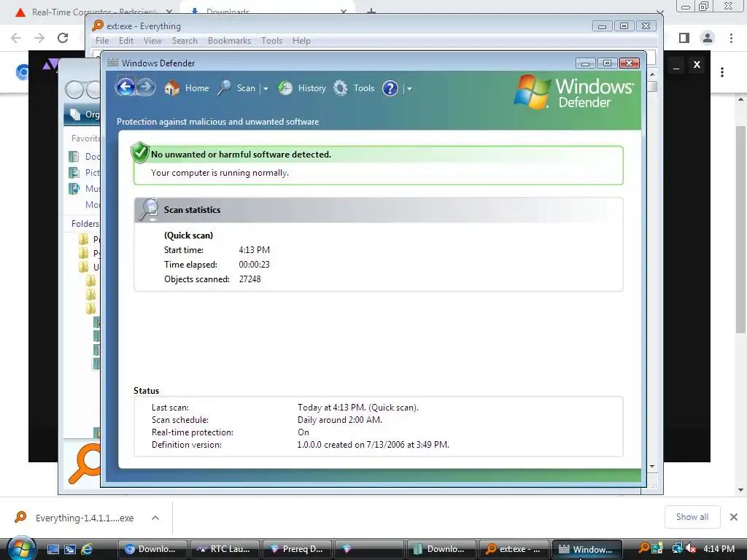Click the taskbar clock showing 4:14 PM
747x560 pixels.
click(719, 548)
